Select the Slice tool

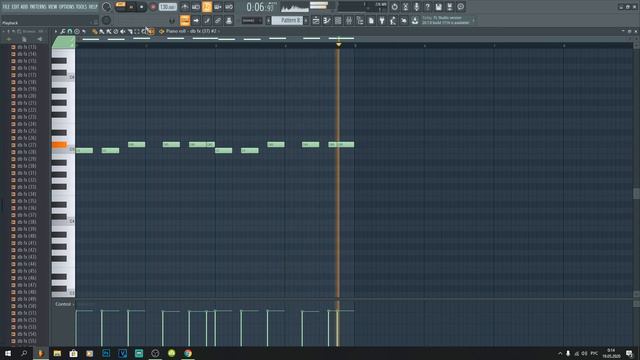point(130,31)
